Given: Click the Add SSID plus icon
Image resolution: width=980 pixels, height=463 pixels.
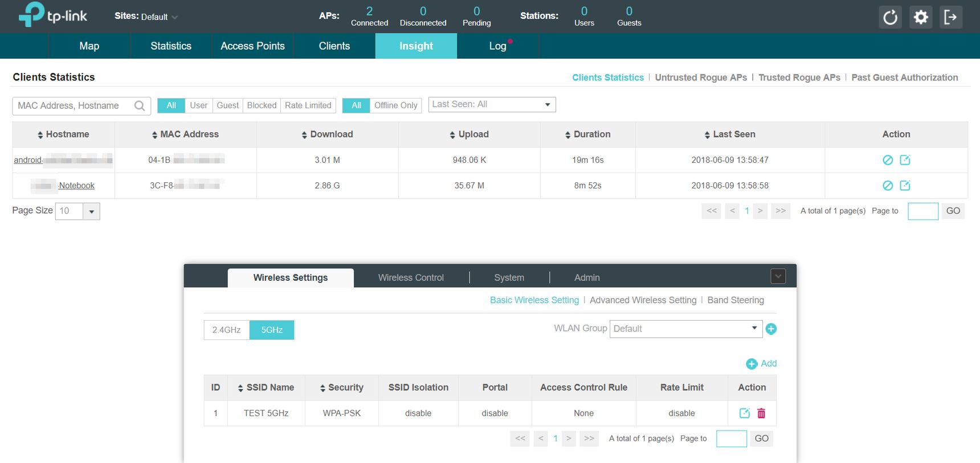Looking at the screenshot, I should pyautogui.click(x=752, y=364).
